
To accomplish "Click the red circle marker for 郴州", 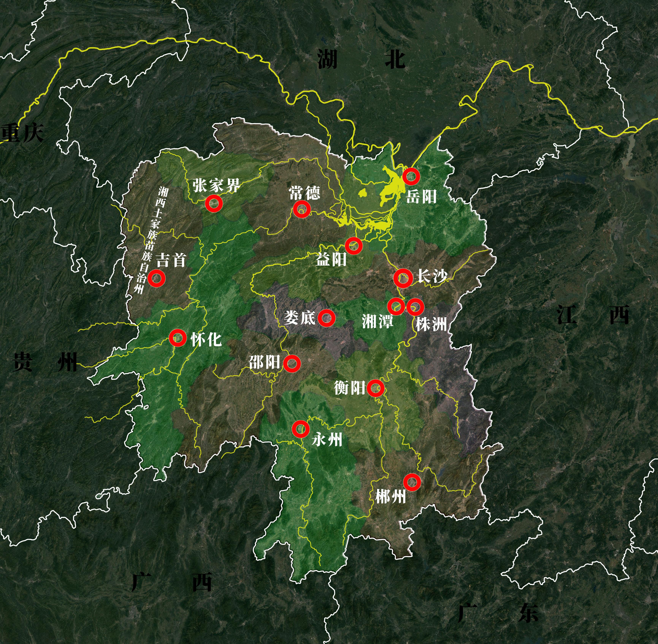I will (412, 482).
